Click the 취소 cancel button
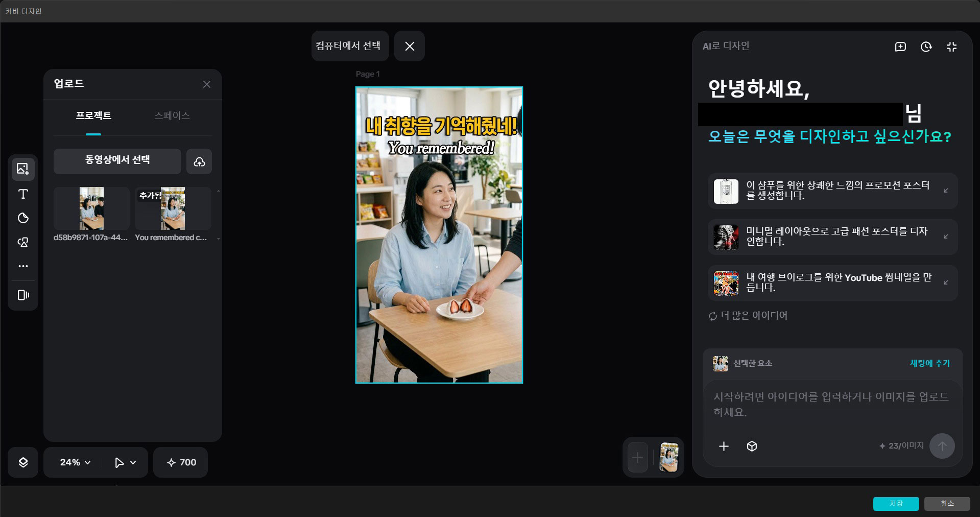The height and width of the screenshot is (517, 980). 947,504
